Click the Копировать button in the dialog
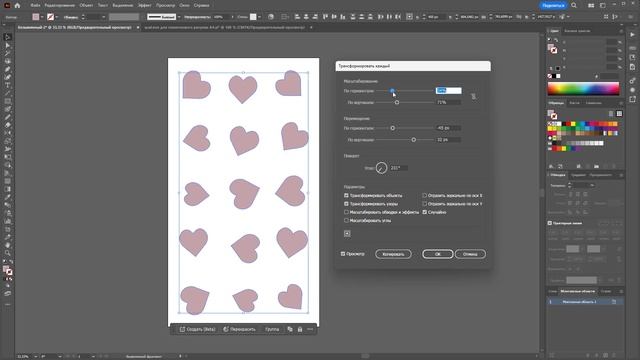Image resolution: width=640 pixels, height=360 pixels. click(393, 254)
